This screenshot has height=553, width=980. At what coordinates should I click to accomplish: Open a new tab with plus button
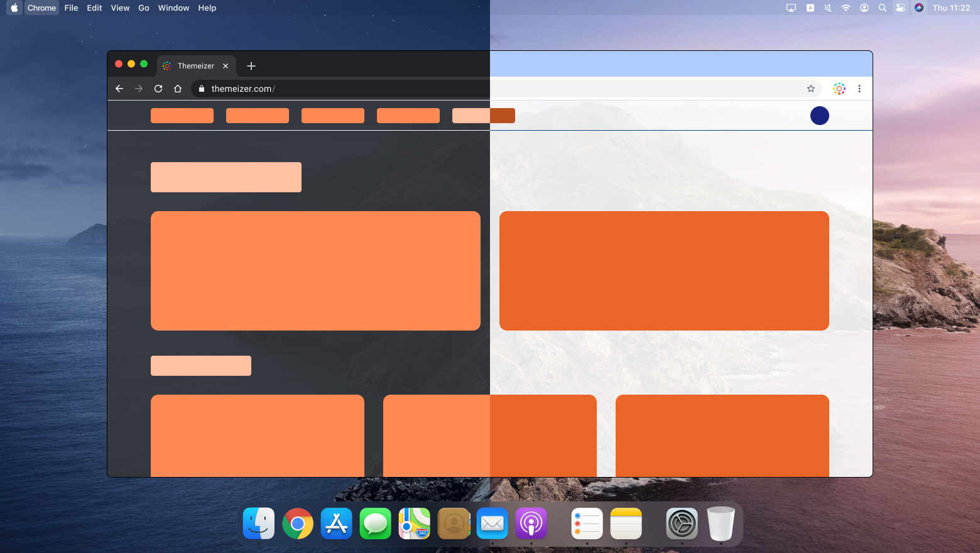pos(251,66)
